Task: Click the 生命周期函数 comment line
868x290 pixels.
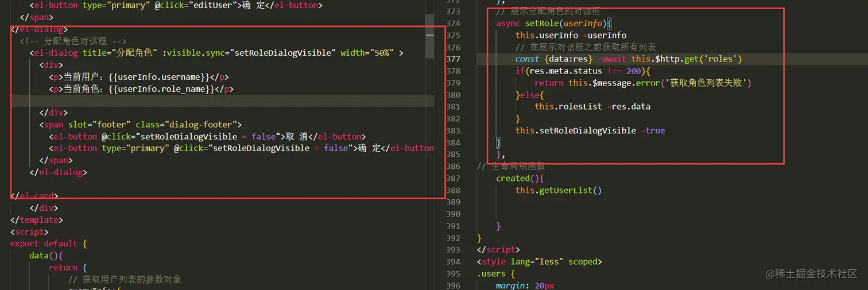Action: (x=511, y=166)
